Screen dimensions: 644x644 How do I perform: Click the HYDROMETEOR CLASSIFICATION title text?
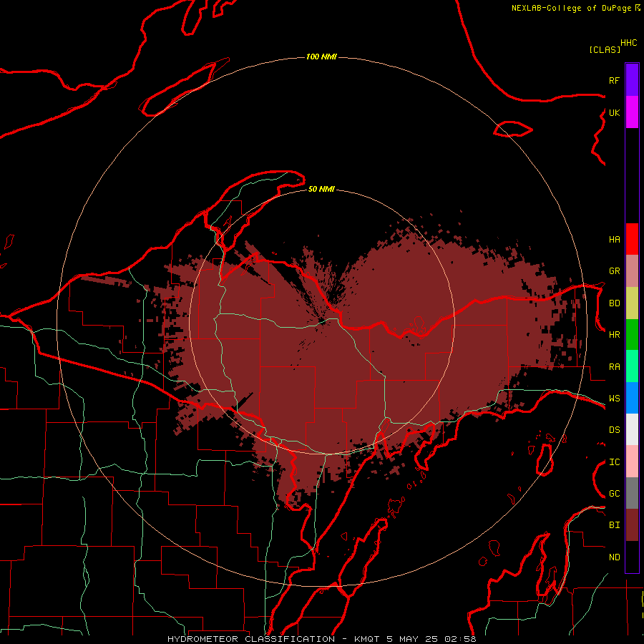[x=251, y=639]
